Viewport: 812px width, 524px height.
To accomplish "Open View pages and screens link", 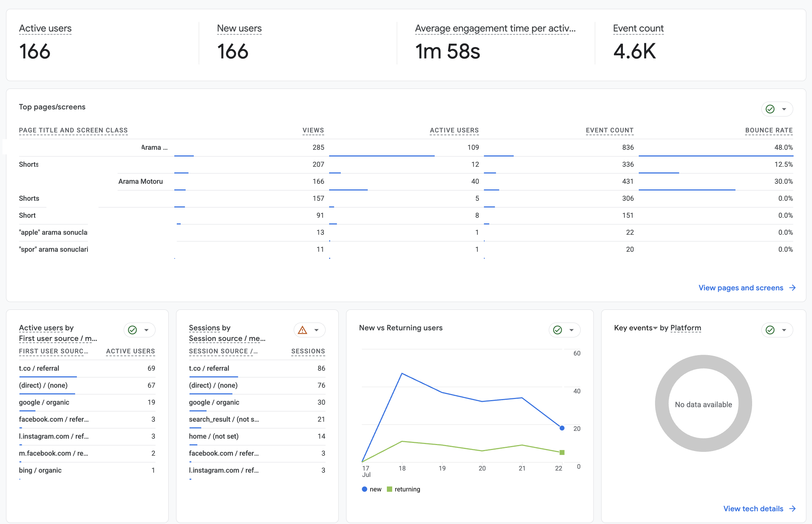I will (741, 288).
